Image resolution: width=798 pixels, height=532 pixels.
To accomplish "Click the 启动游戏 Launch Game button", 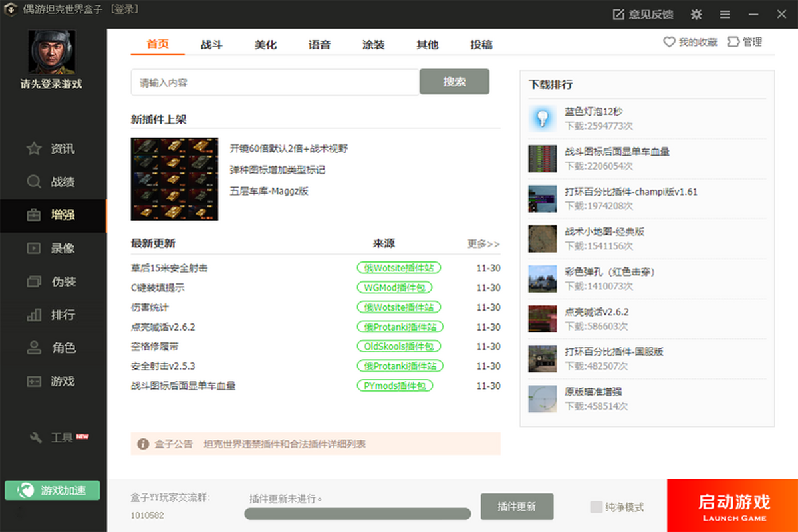I will [732, 505].
